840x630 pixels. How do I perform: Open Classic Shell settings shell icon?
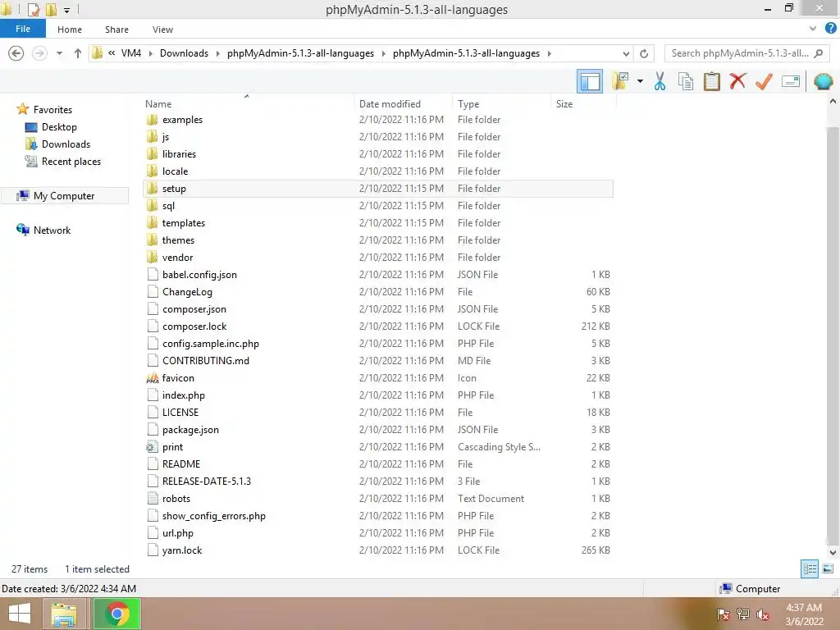pyautogui.click(x=824, y=81)
